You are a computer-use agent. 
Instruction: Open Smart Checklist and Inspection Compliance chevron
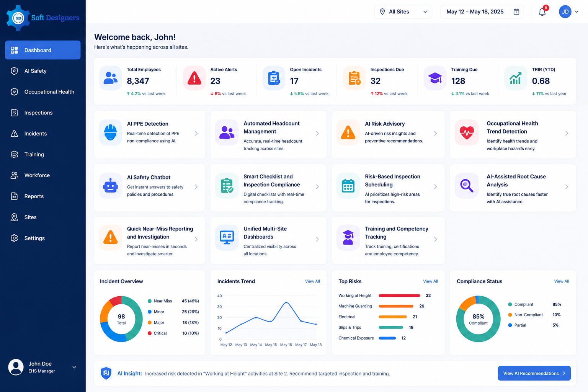[x=317, y=187]
